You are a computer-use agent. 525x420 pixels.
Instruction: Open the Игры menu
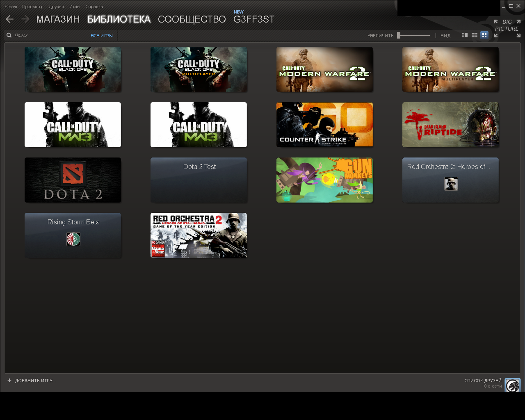(x=75, y=7)
